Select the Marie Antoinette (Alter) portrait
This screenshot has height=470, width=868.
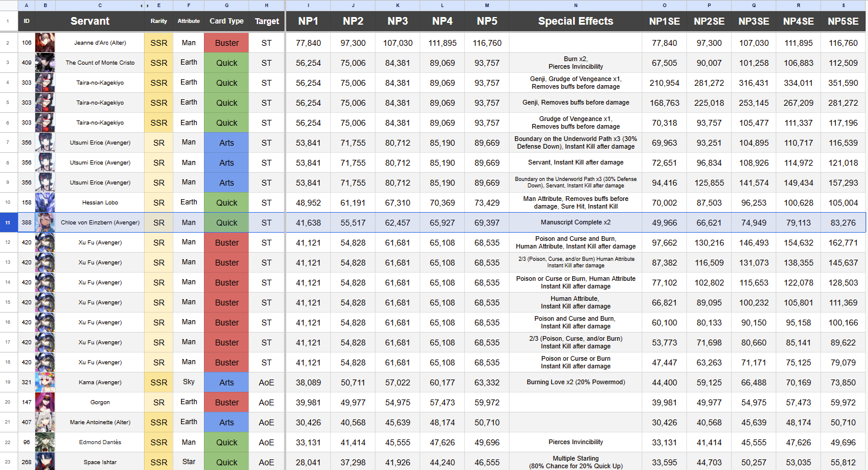(x=45, y=422)
